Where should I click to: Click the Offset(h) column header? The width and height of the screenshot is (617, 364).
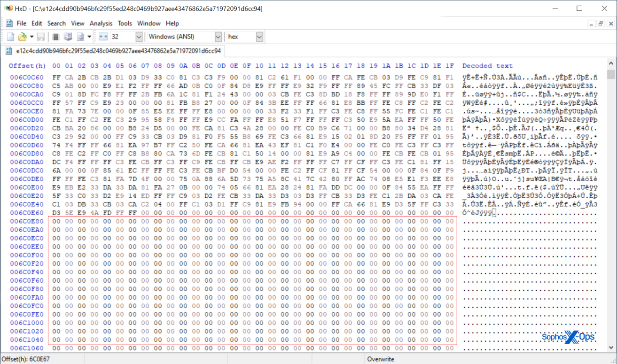tap(27, 66)
